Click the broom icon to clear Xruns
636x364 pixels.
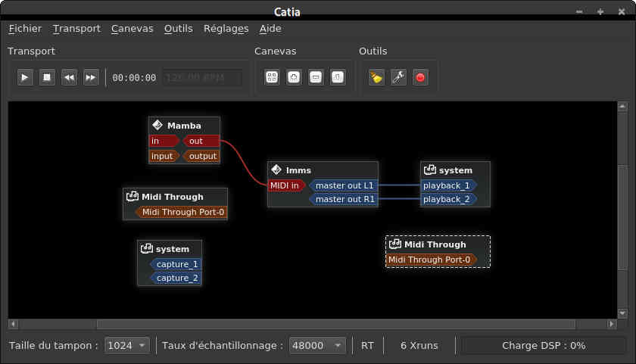click(376, 77)
